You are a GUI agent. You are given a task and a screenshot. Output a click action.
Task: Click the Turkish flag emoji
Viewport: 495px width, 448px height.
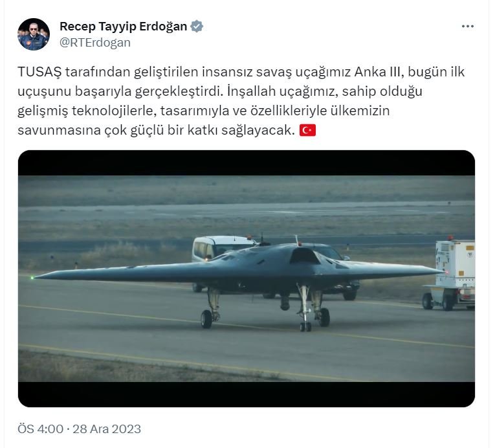point(307,130)
